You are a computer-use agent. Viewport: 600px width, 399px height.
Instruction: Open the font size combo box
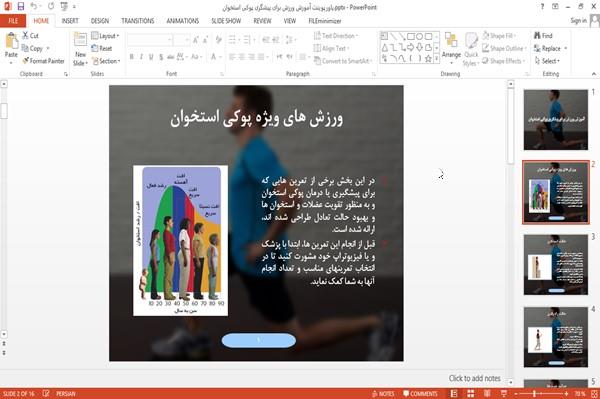click(181, 40)
